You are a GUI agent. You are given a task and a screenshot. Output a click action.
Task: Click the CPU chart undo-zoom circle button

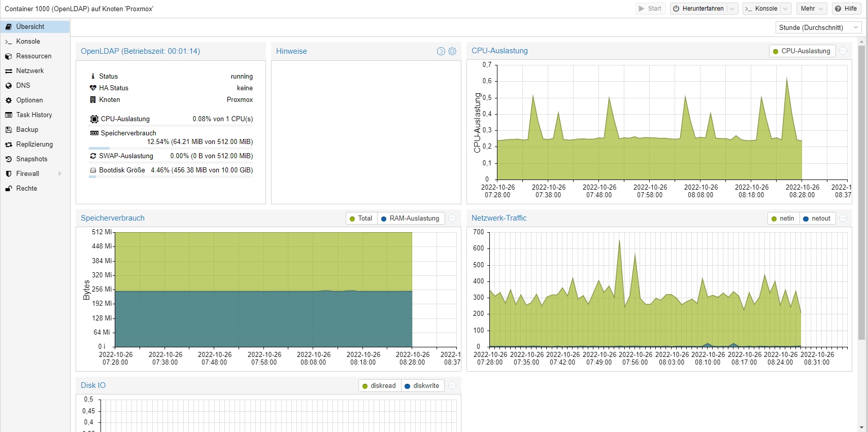pos(843,51)
